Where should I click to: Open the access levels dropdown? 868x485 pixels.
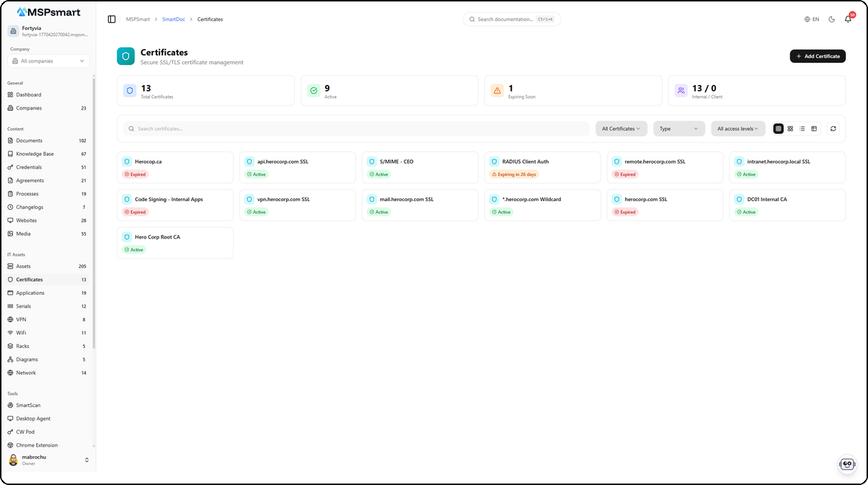[738, 128]
